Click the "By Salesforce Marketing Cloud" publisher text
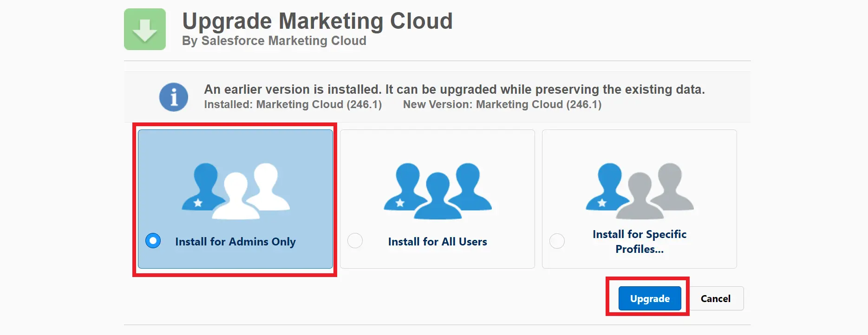The image size is (868, 335). (274, 41)
